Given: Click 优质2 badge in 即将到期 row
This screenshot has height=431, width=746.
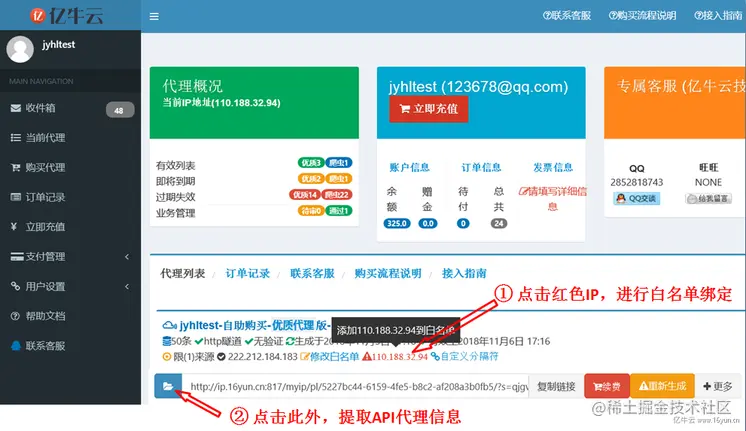Looking at the screenshot, I should (311, 179).
